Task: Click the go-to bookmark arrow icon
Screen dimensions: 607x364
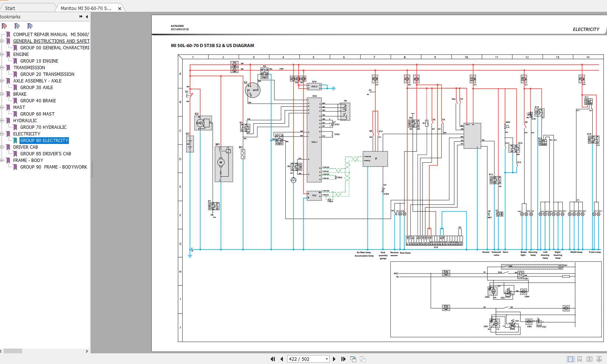Action: pos(30,26)
